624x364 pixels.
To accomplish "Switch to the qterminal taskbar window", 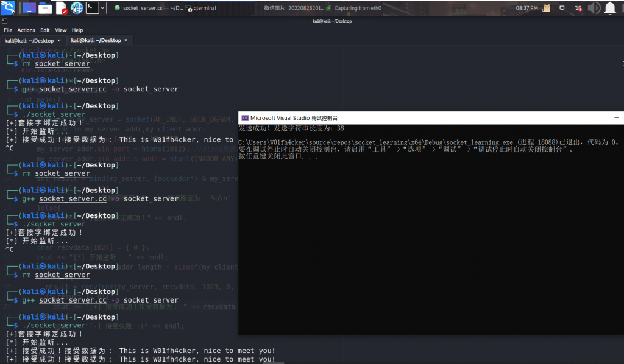I will pos(201,8).
